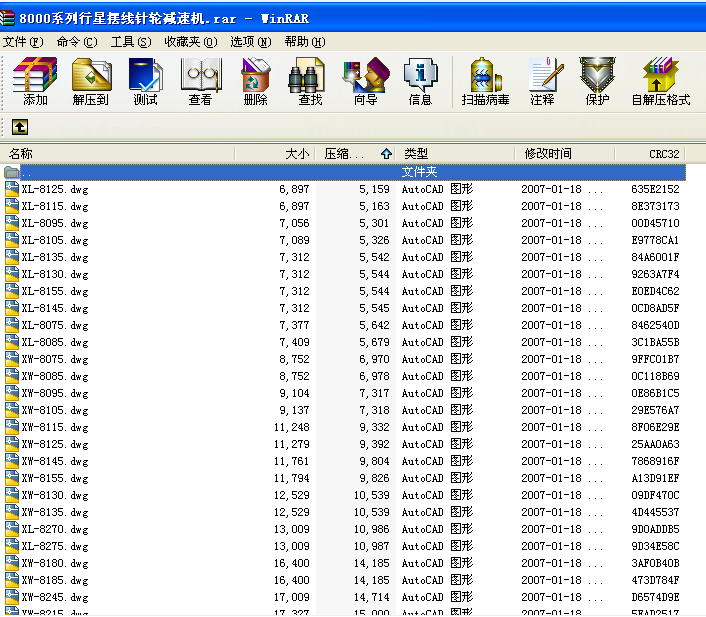Select file XW-8180.dwg
The width and height of the screenshot is (706, 617).
tap(55, 563)
